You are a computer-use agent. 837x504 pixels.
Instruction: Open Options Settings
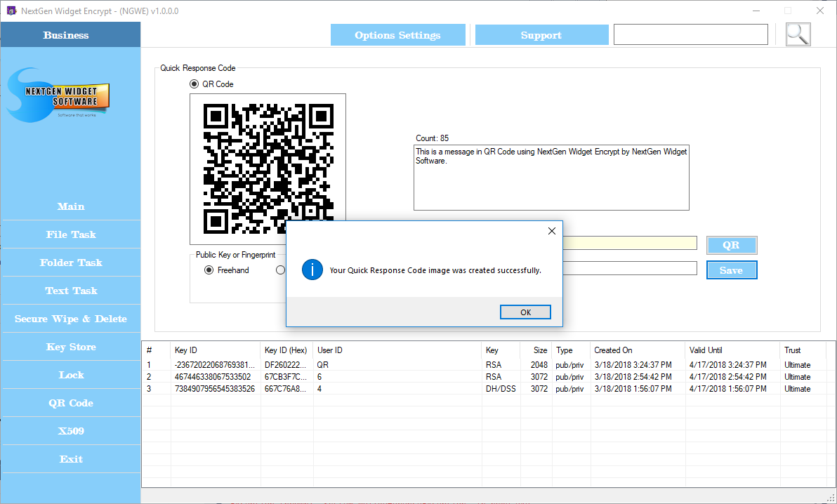397,35
